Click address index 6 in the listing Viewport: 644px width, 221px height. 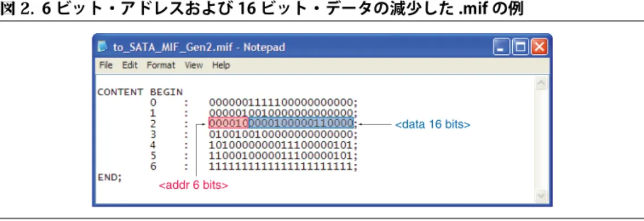tap(153, 167)
